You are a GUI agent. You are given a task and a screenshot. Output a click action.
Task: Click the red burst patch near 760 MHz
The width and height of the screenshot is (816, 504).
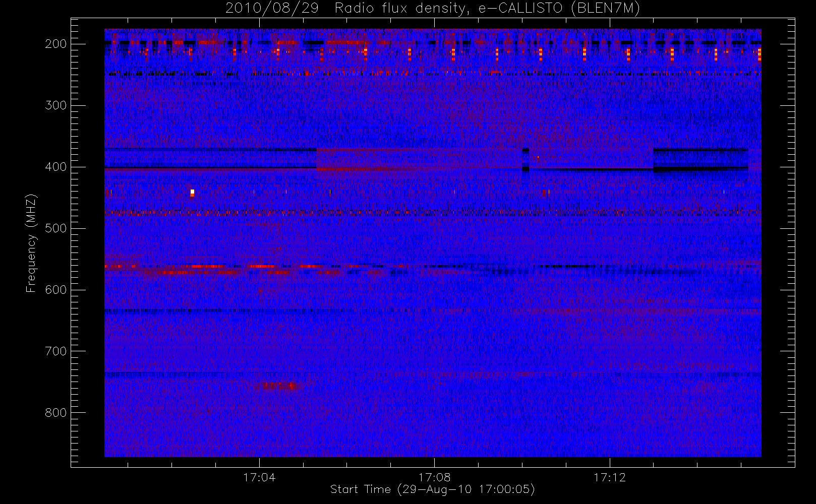click(x=279, y=387)
